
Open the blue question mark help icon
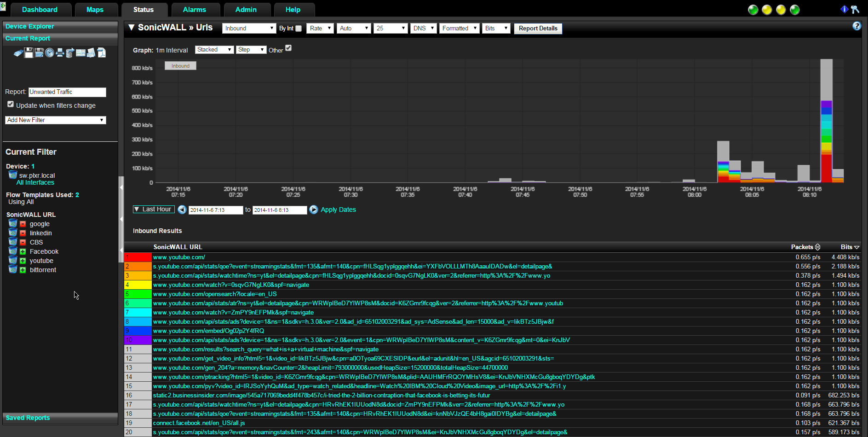tap(857, 26)
